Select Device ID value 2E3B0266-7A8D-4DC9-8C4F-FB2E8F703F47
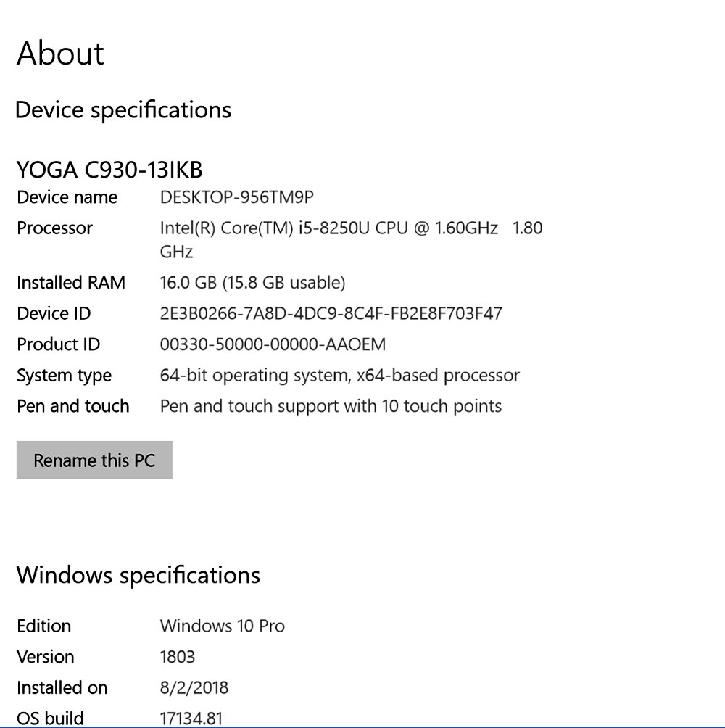The height and width of the screenshot is (728, 725). (331, 313)
